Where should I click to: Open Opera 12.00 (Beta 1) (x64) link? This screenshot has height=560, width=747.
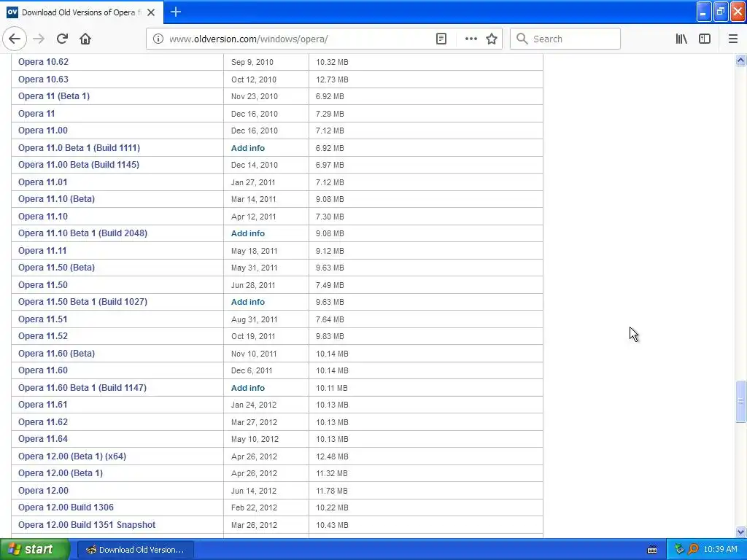pos(72,456)
